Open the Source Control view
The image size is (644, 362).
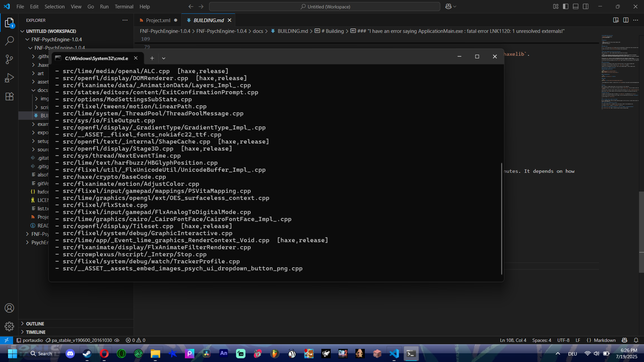(9, 59)
